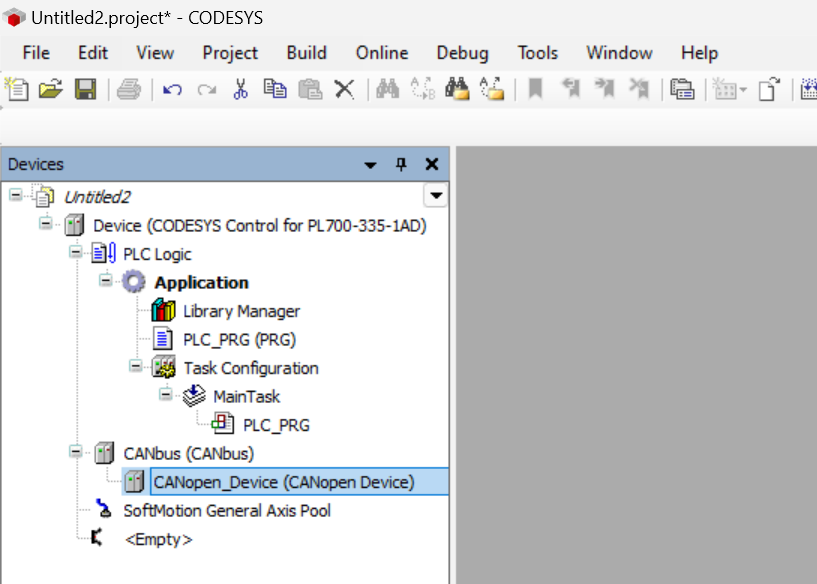Open the Online menu
The image size is (817, 584).
tap(382, 53)
